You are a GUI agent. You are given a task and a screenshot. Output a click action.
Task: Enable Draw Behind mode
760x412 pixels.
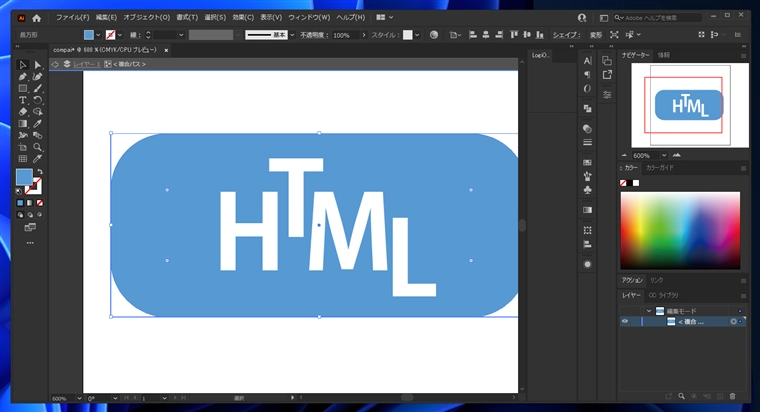[30, 215]
